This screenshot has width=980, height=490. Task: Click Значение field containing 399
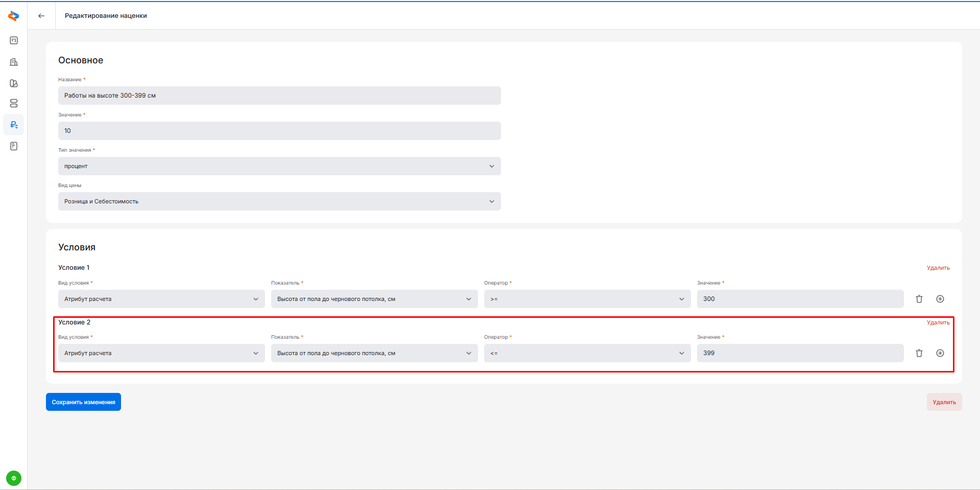pos(800,353)
